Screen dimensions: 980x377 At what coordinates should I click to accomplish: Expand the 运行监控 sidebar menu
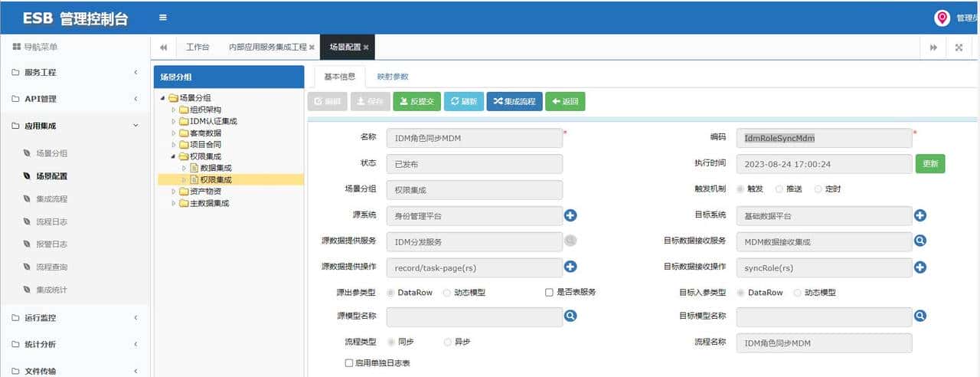pos(75,317)
